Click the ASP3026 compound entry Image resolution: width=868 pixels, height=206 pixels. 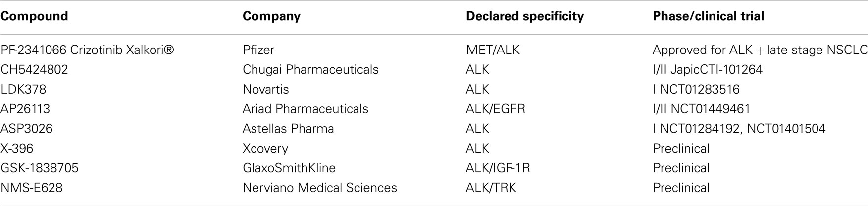click(x=26, y=129)
